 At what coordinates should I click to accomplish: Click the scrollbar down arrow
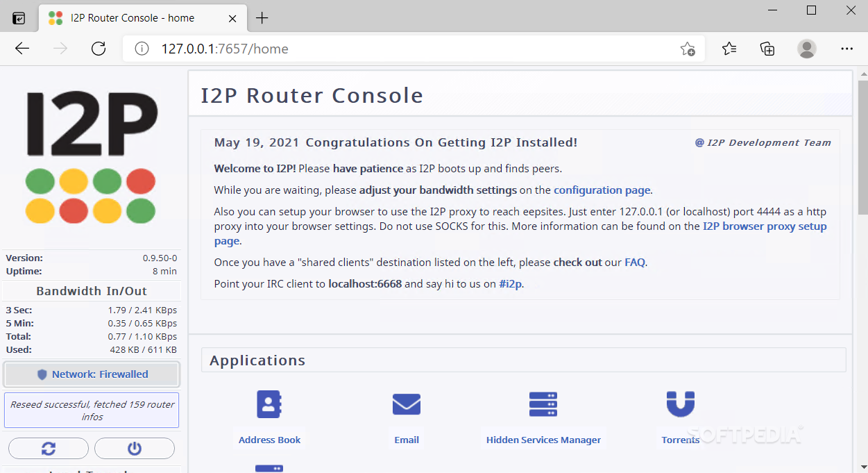(x=862, y=467)
